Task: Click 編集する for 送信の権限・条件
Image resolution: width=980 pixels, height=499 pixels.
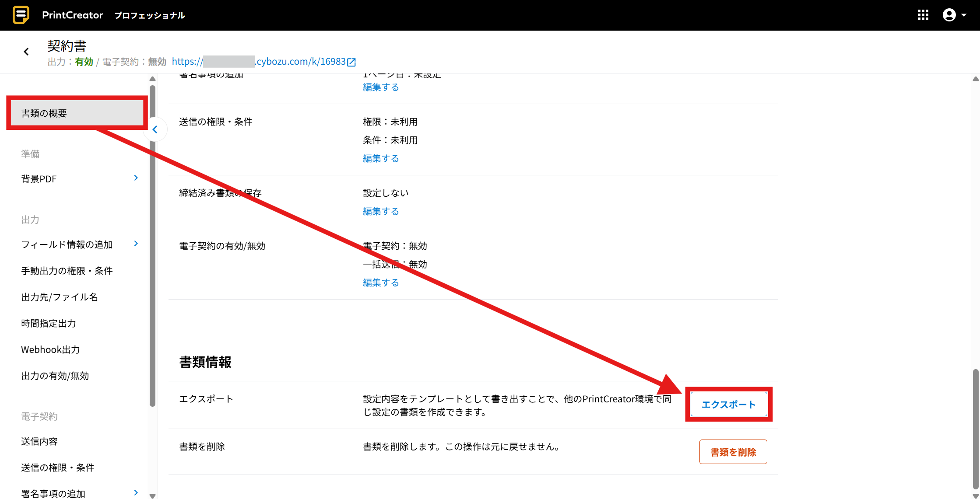Action: pos(381,158)
